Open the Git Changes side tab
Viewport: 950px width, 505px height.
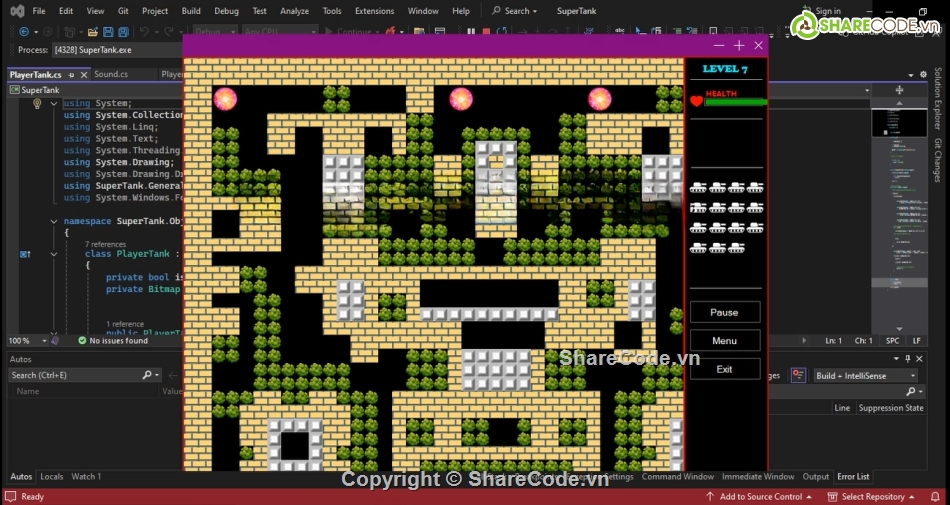tap(938, 160)
